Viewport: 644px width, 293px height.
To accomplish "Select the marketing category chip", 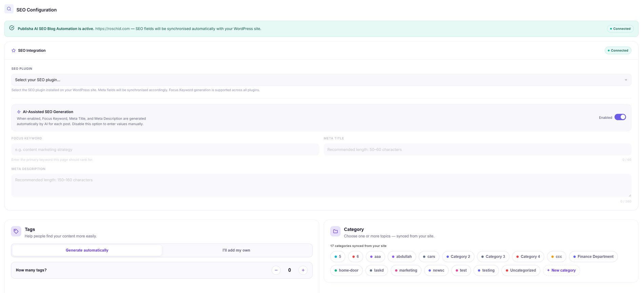I will 406,270.
